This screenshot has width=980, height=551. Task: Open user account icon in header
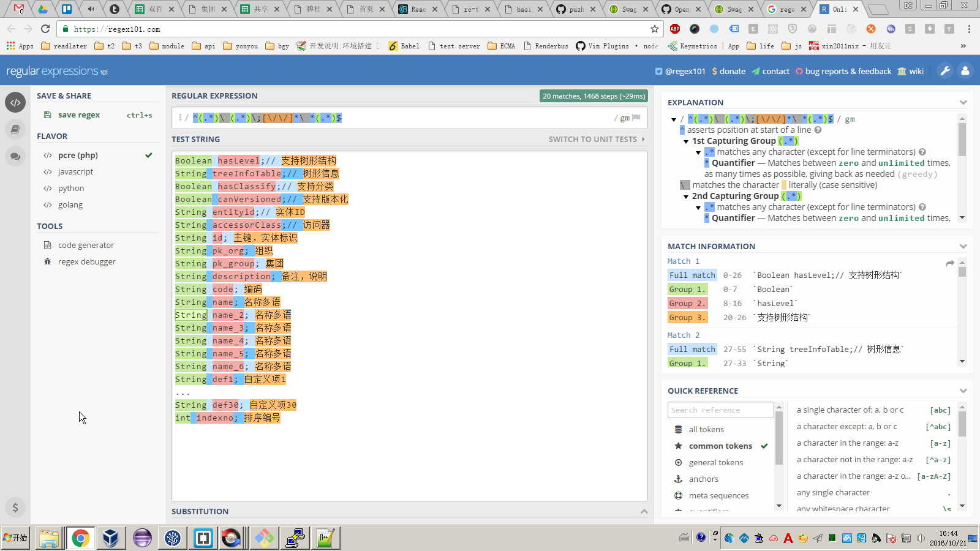point(965,71)
